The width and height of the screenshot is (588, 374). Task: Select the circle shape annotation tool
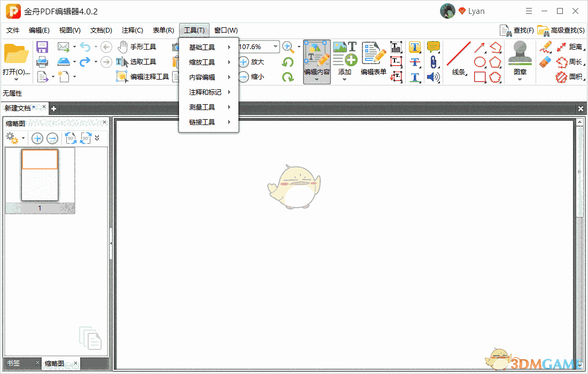click(479, 62)
